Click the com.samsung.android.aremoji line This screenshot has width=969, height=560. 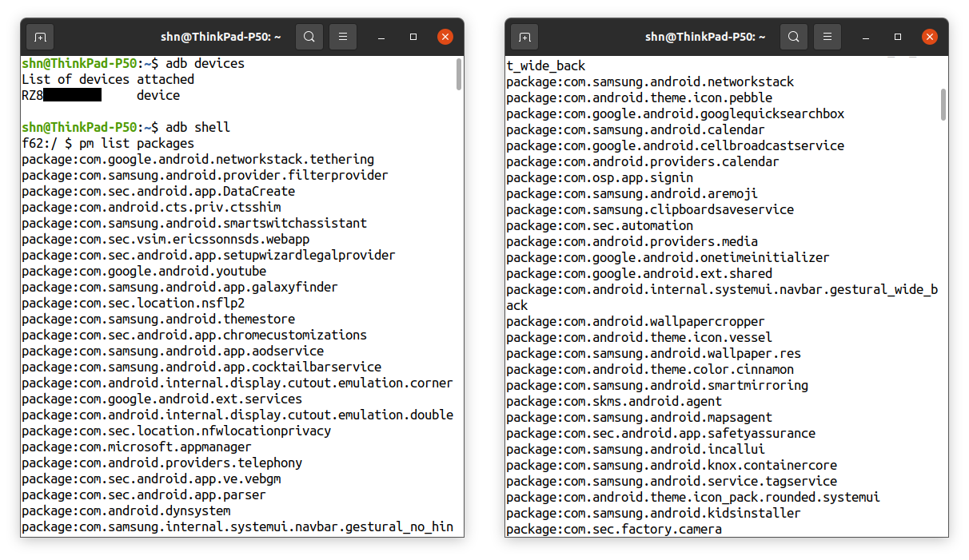pyautogui.click(x=632, y=193)
